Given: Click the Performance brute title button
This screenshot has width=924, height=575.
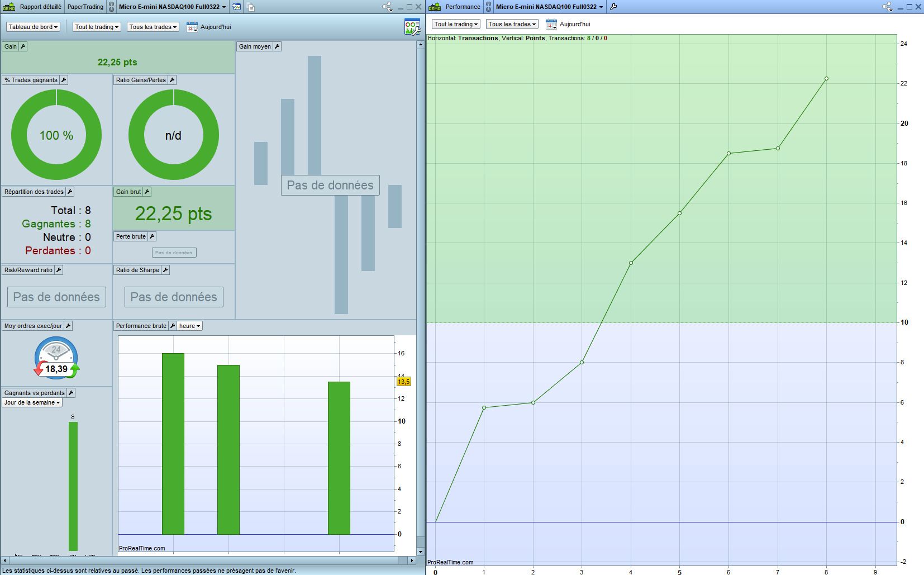Looking at the screenshot, I should (x=141, y=326).
